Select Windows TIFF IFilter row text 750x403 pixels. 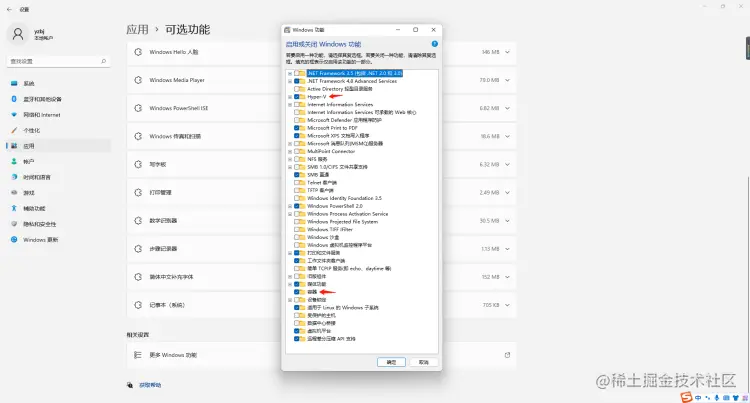point(330,229)
